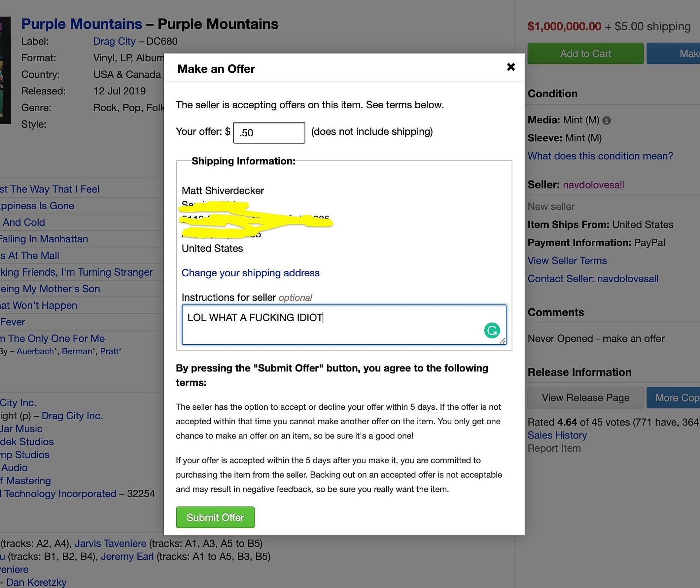Viewport: 700px width, 588px height.
Task: Click the album cover thumbnail
Action: [x=5, y=70]
